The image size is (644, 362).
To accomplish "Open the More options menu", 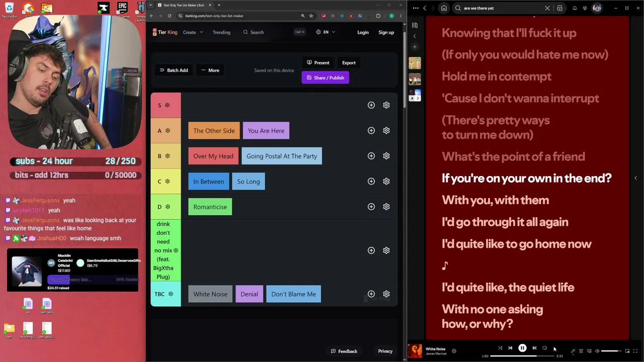I will [x=210, y=70].
